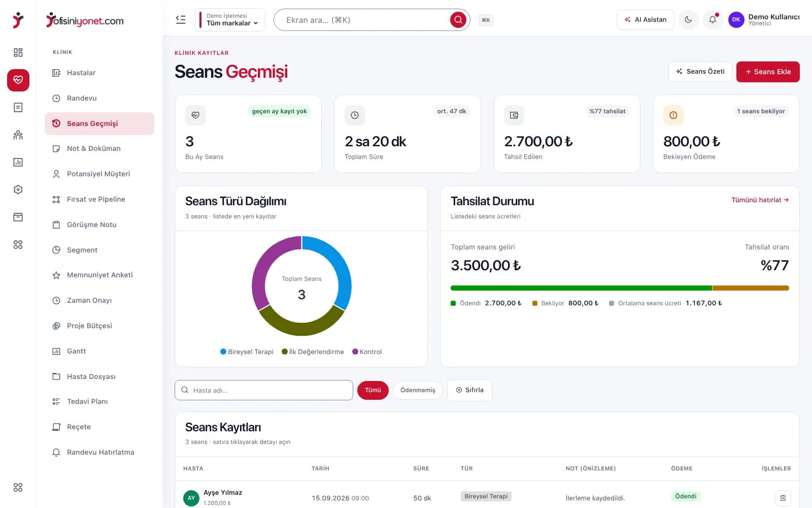Click the red search icon button

pyautogui.click(x=458, y=20)
